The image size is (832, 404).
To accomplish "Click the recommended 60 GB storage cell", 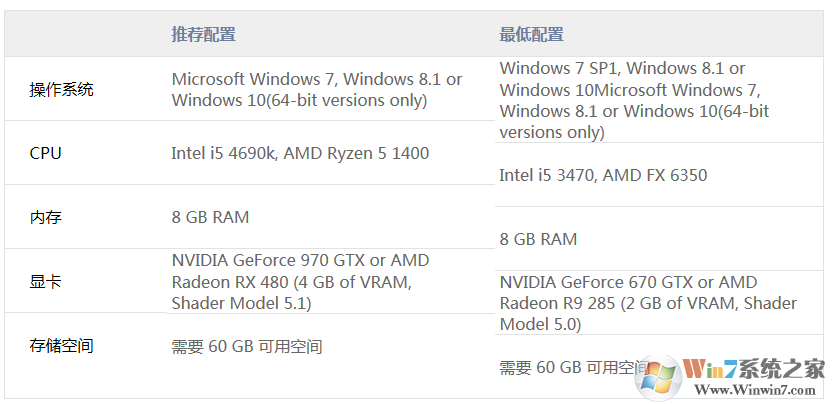I will (x=246, y=346).
